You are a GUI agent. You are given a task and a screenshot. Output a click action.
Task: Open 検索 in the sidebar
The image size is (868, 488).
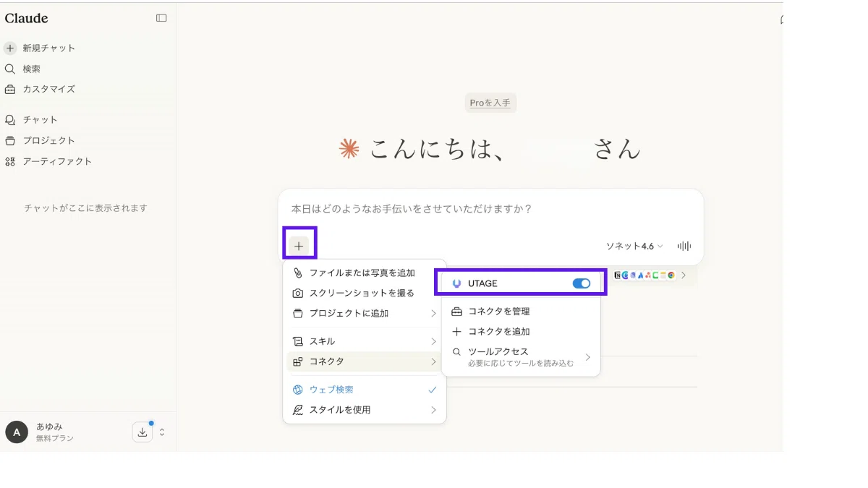[31, 69]
